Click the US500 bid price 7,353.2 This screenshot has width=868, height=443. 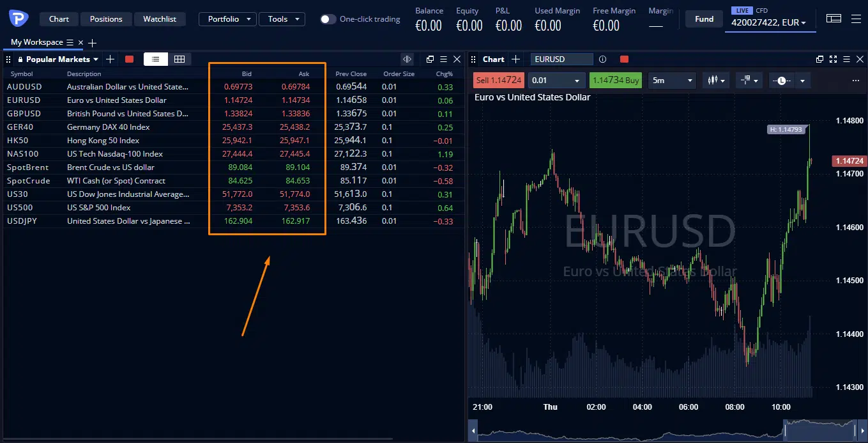tap(238, 208)
